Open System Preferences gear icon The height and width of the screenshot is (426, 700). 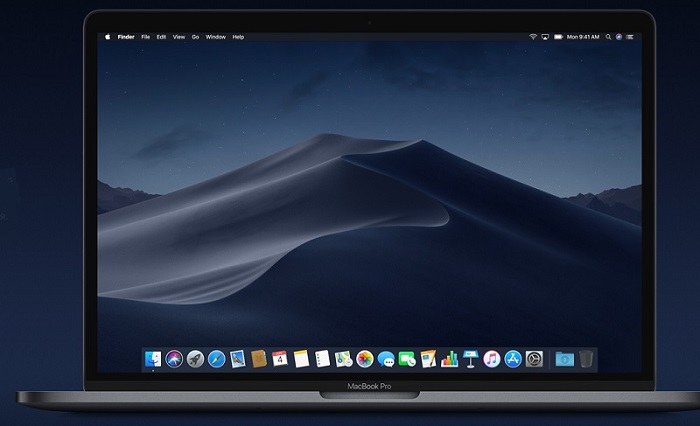pos(534,359)
